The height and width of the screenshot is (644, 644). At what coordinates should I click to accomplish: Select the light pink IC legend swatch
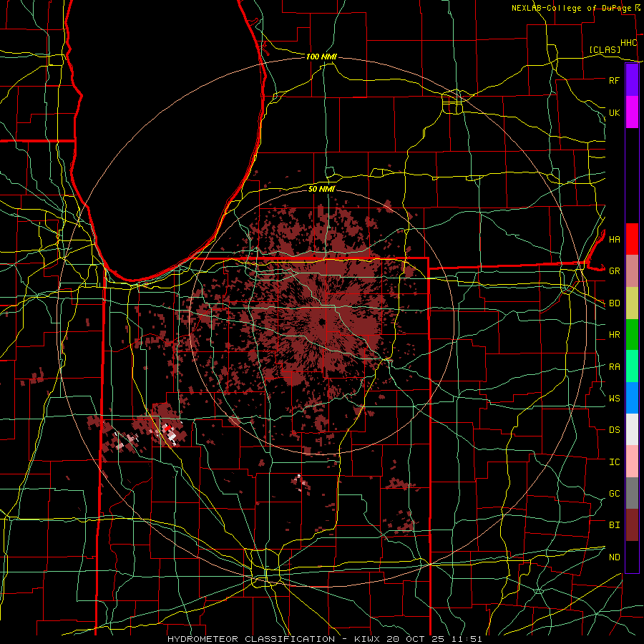tap(632, 462)
